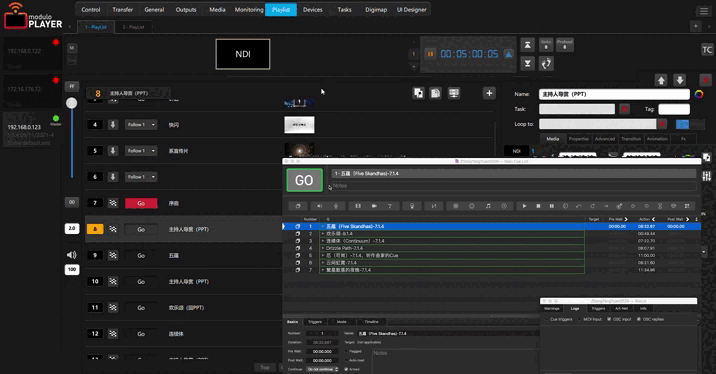Image resolution: width=716 pixels, height=374 pixels.
Task: Open the Follow 1 dropdown on cue row 6
Action: [x=141, y=177]
